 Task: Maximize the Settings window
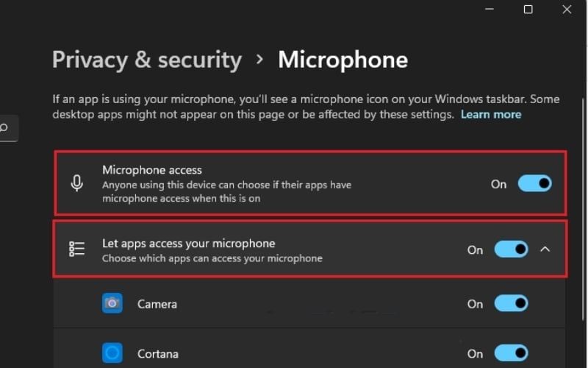528,10
